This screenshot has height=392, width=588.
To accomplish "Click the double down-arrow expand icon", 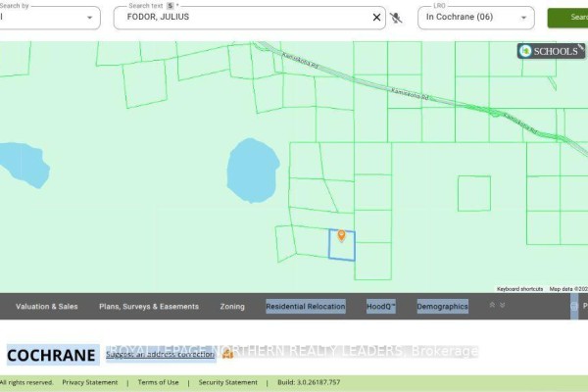I will (x=502, y=305).
